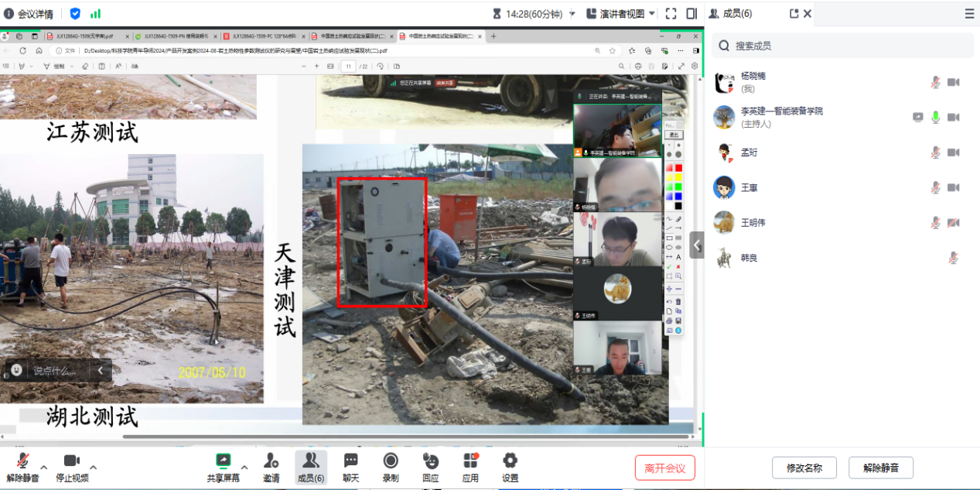The image size is (980, 490).
Task: Expand the meeting timer dropdown arrow
Action: [x=572, y=14]
